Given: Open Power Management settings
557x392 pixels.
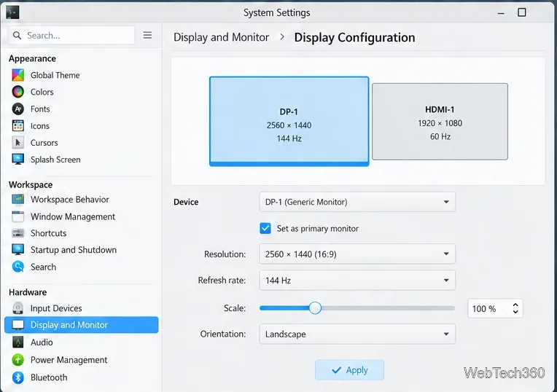Looking at the screenshot, I should click(69, 360).
